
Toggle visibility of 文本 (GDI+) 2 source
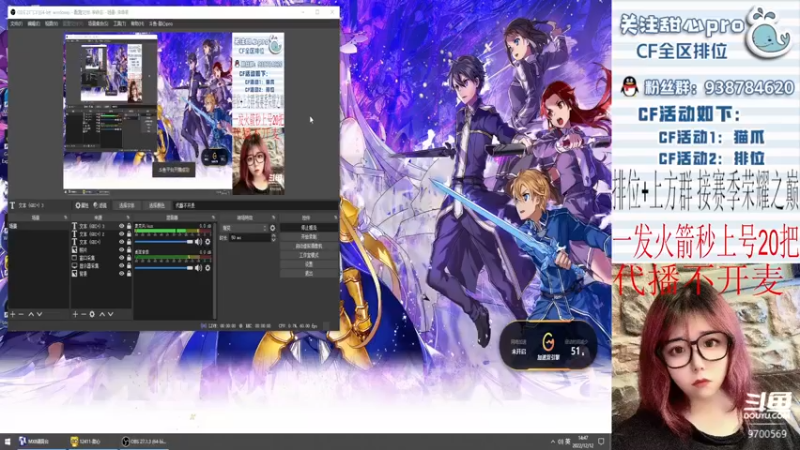[x=121, y=234]
